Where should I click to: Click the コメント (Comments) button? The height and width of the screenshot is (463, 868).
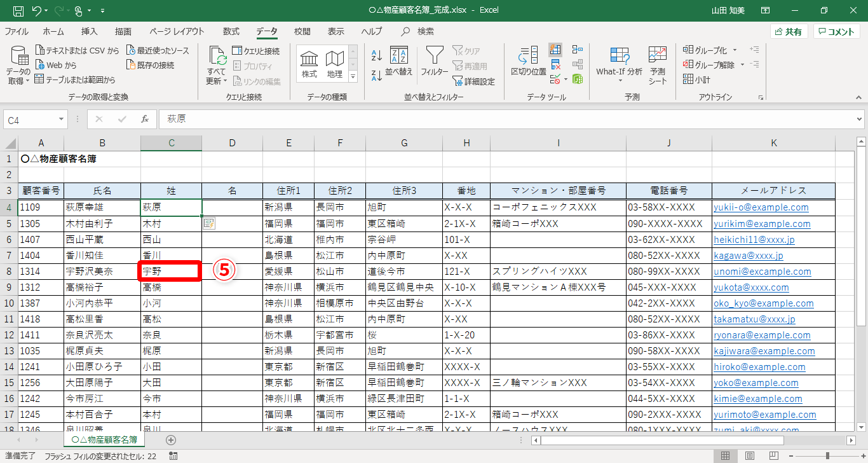837,32
